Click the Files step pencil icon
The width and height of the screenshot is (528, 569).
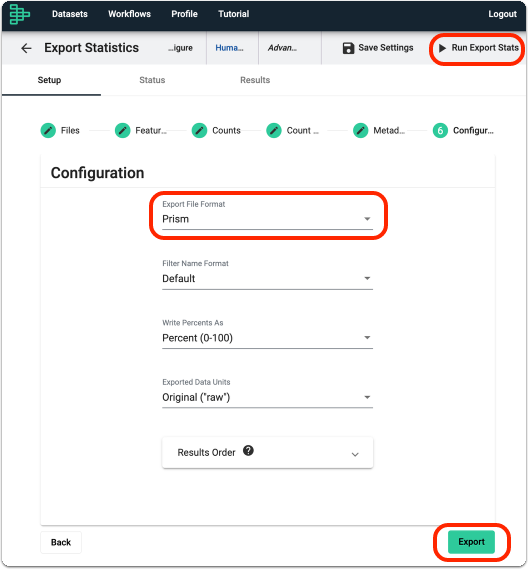[48, 130]
